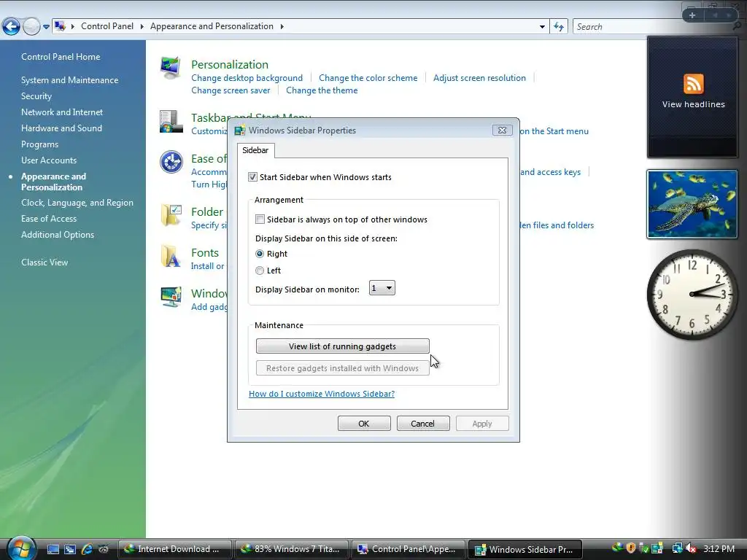
Task: Open Network and Internet category
Action: pyautogui.click(x=62, y=112)
